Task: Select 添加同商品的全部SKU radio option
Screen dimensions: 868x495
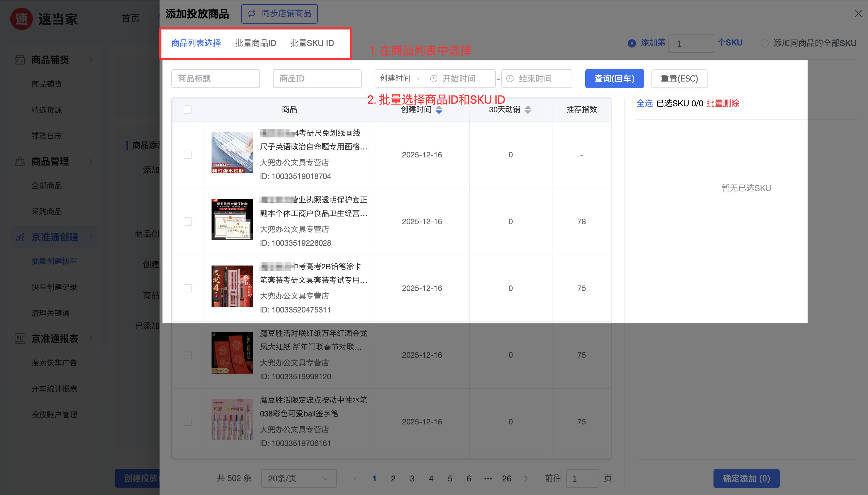Action: 764,43
